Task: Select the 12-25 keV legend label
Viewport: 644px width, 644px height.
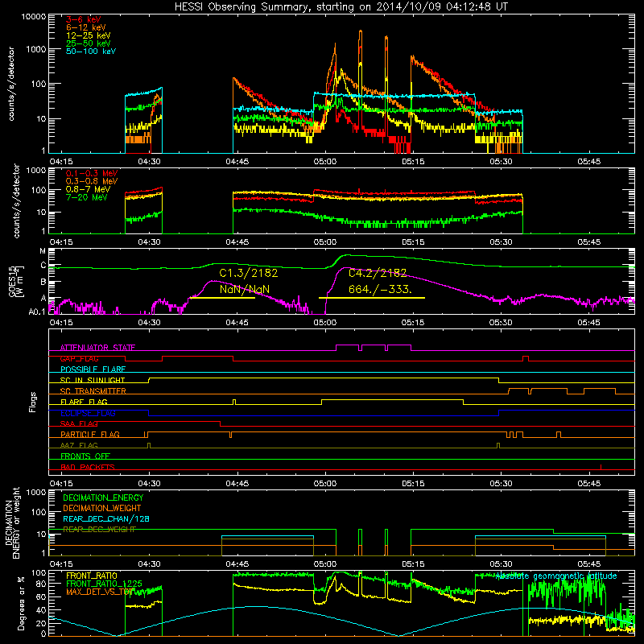Action: tap(89, 35)
